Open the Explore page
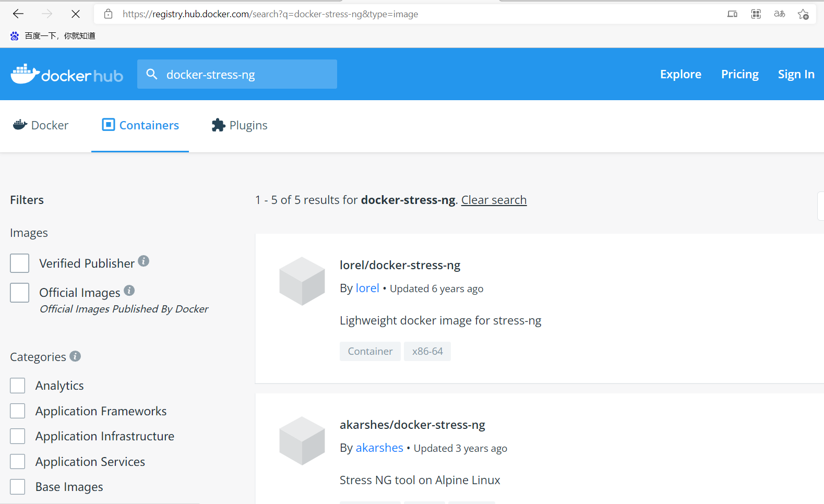 [x=680, y=74]
